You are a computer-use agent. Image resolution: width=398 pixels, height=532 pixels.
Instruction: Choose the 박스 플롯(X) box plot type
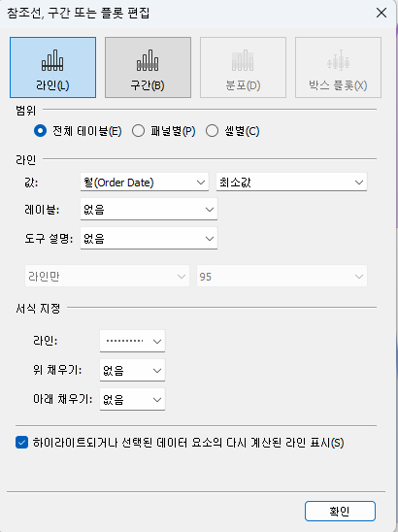(x=338, y=68)
